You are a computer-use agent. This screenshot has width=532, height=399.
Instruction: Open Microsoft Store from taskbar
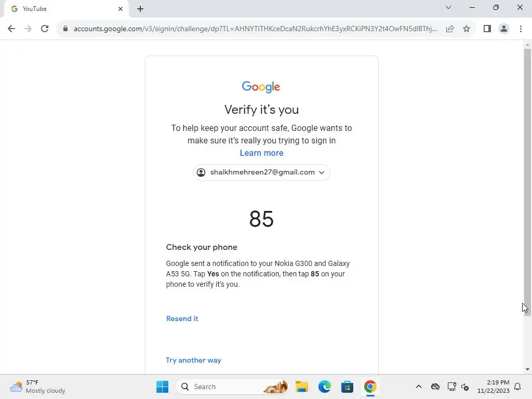click(x=347, y=387)
